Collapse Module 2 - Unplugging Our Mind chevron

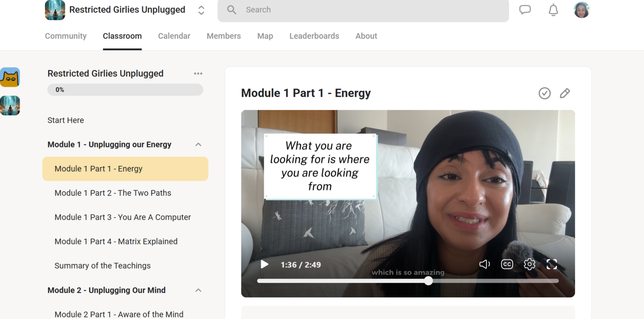coord(199,290)
